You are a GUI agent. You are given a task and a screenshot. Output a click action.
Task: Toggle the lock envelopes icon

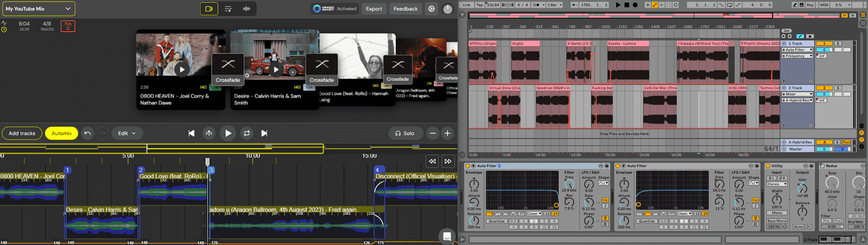coord(810,36)
